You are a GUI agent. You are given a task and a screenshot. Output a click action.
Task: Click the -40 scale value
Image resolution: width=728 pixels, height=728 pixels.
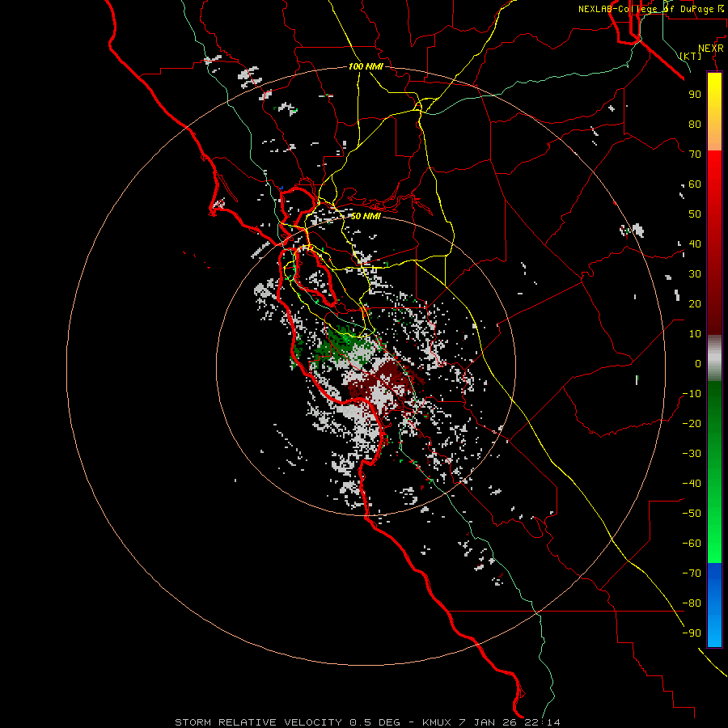click(x=692, y=484)
